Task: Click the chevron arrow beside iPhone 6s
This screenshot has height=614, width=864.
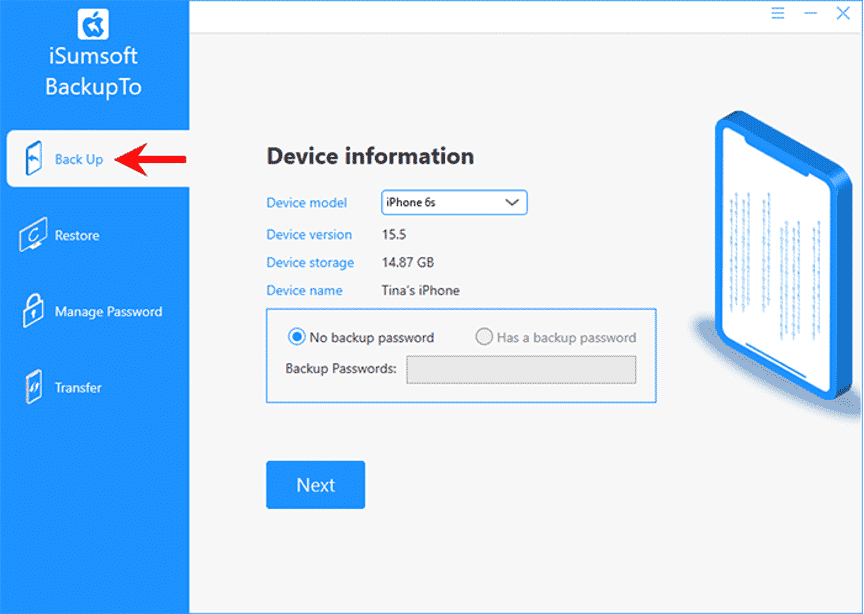Action: [x=512, y=202]
